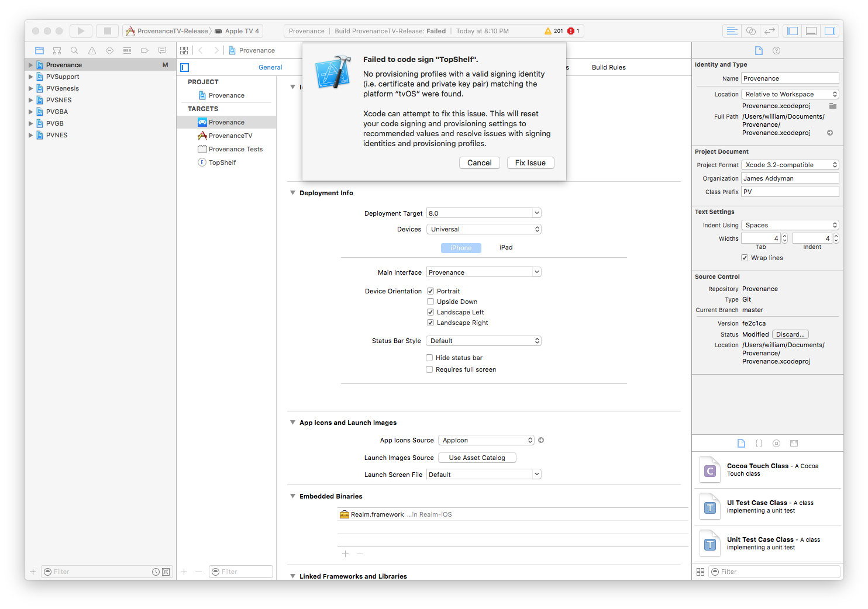Toggle Wrap lines checkbox
The width and height of the screenshot is (868, 609).
point(745,258)
